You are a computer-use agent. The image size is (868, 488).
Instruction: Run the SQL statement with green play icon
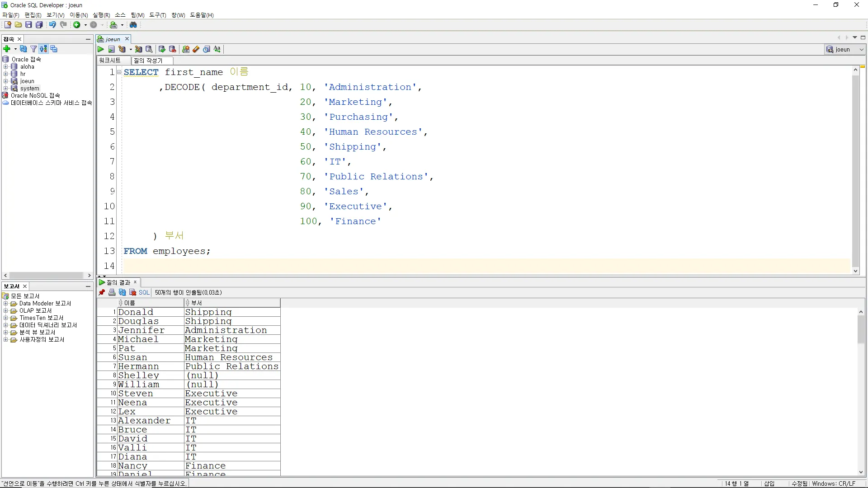click(101, 49)
